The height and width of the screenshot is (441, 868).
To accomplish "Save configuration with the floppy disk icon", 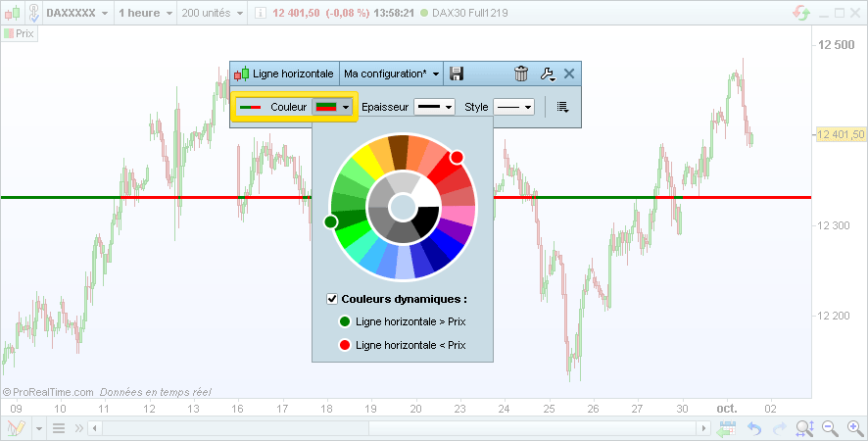I will pyautogui.click(x=457, y=73).
